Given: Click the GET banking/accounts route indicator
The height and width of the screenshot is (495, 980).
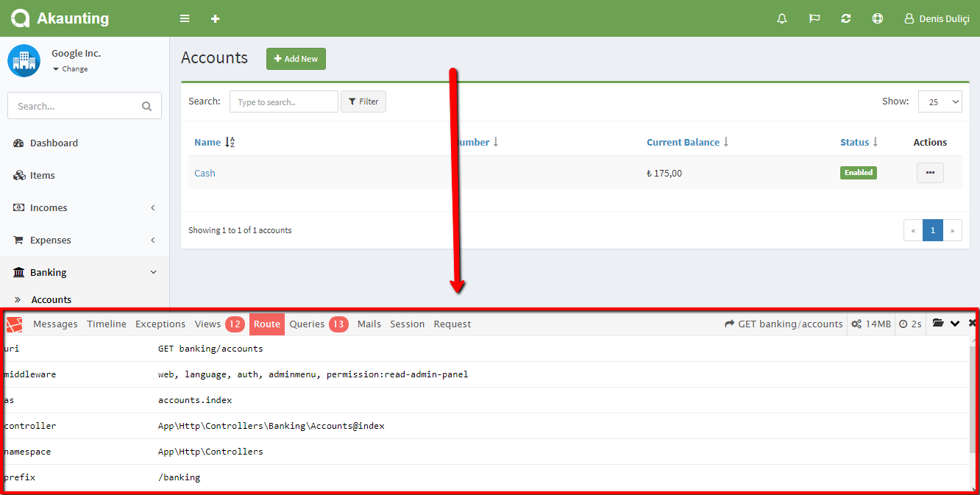Looking at the screenshot, I should pyautogui.click(x=784, y=324).
